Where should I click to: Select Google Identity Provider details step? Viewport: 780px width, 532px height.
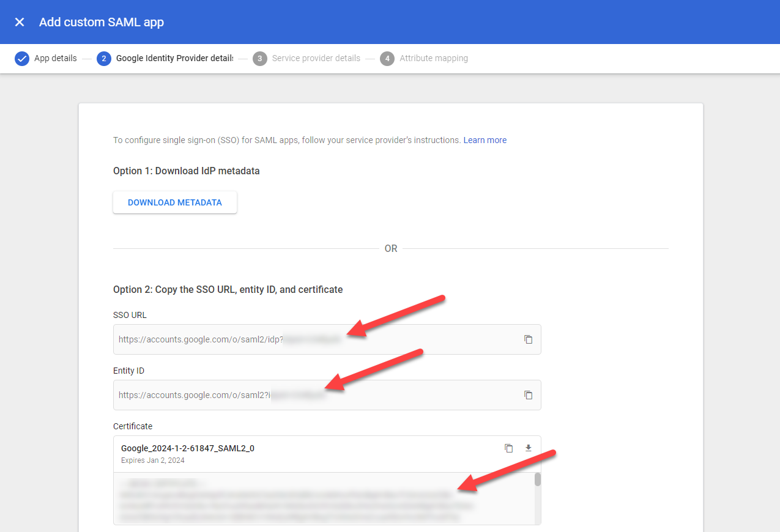pyautogui.click(x=174, y=59)
